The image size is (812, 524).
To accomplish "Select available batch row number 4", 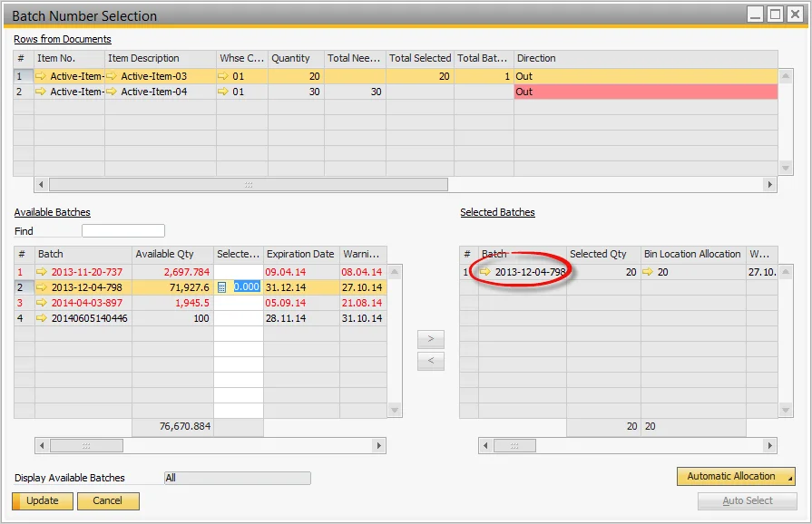I will 24,318.
